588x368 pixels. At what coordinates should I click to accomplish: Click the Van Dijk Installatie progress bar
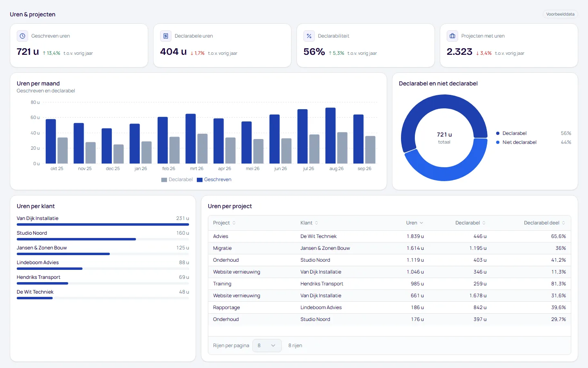click(103, 224)
